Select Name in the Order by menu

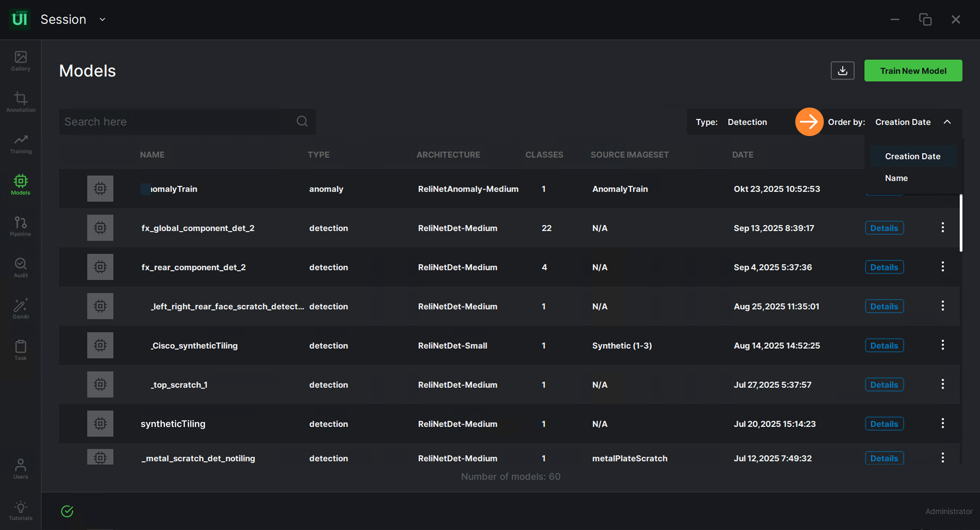[x=896, y=178]
